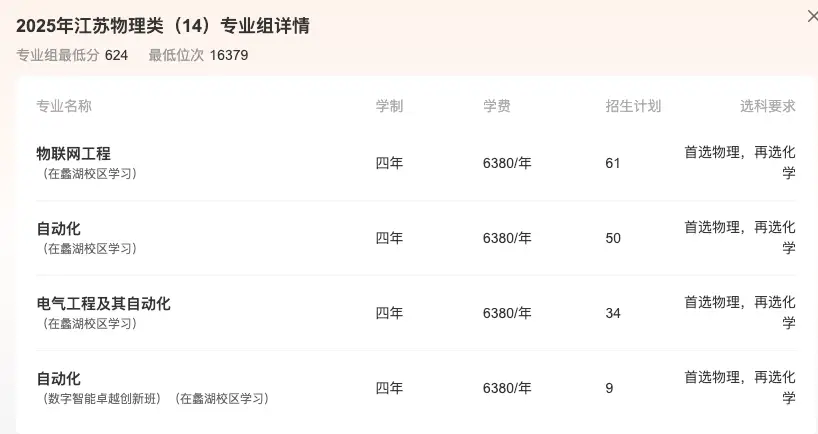Click 6380/年 tuition in 物联网工程 row
The image size is (818, 434).
coord(507,163)
